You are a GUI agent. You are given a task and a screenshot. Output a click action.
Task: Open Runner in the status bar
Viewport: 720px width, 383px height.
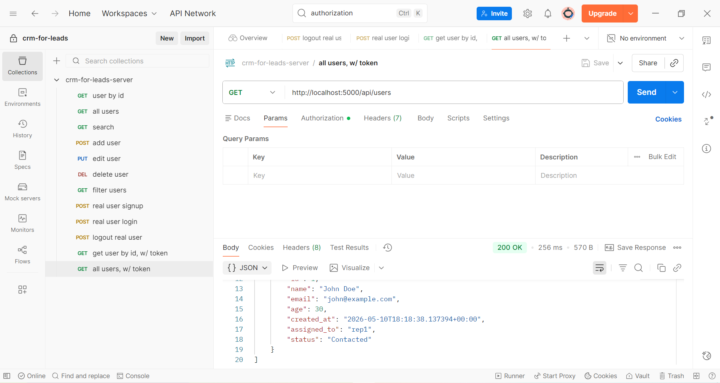point(510,376)
